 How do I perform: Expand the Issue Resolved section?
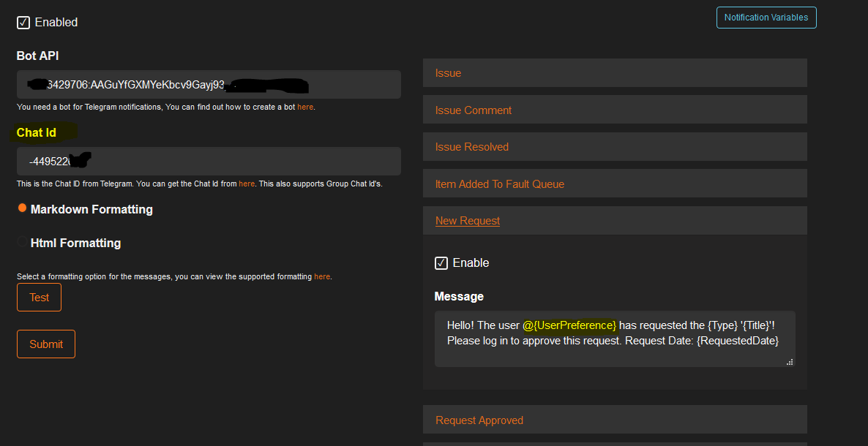[x=615, y=147]
